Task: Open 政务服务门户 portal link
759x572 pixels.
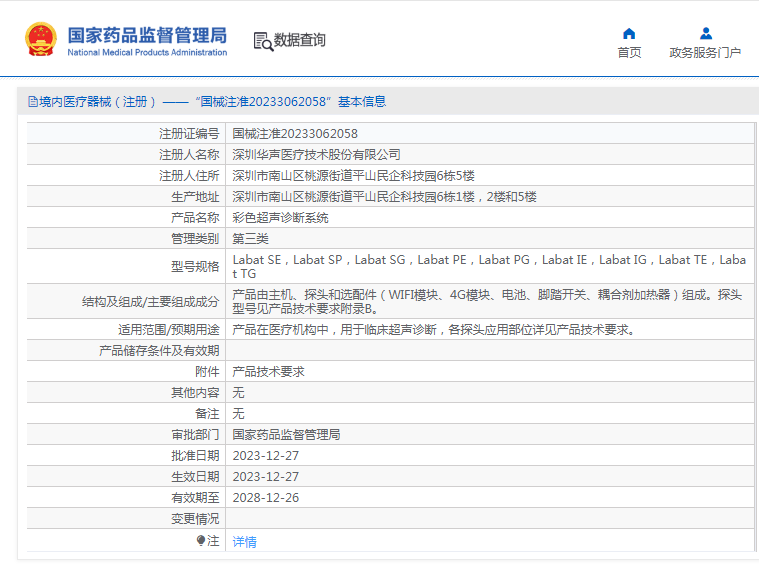Action: click(x=705, y=52)
